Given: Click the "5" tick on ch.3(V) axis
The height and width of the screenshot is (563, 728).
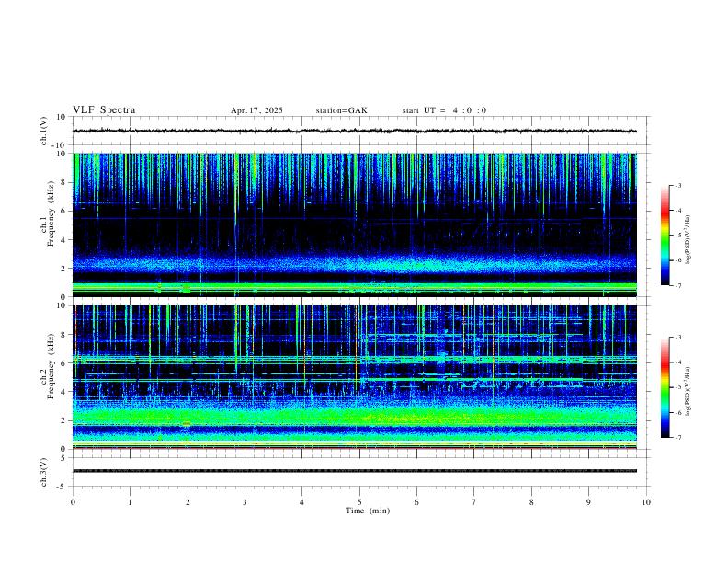Looking at the screenshot, I should [x=63, y=458].
